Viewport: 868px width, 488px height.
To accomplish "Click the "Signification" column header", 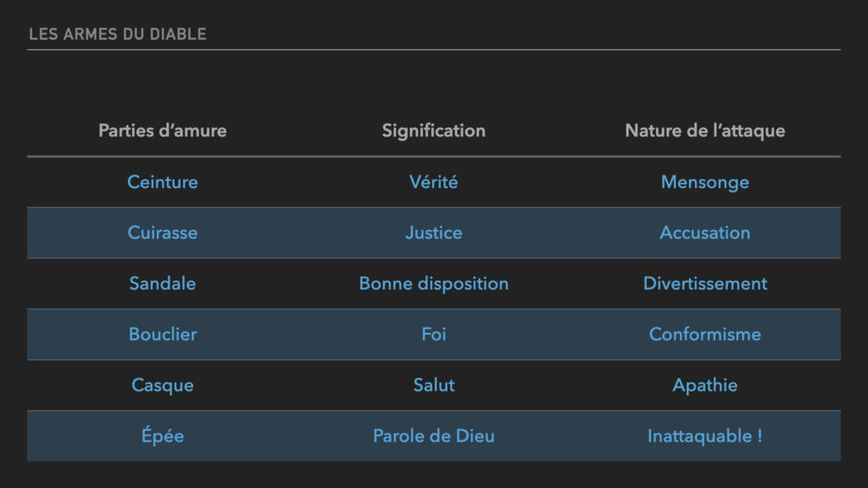I will click(433, 130).
